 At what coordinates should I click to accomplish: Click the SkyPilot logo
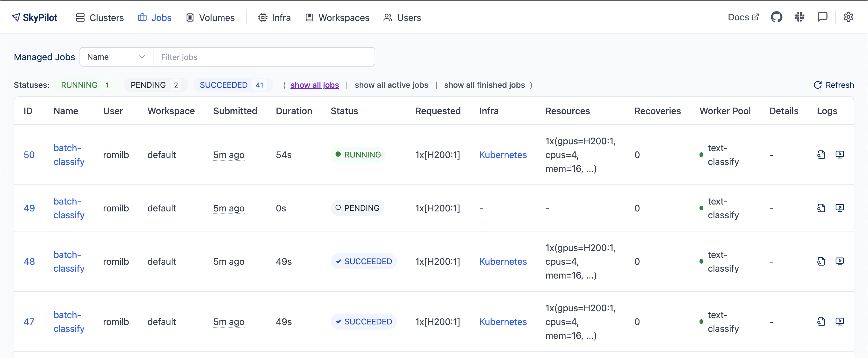35,17
